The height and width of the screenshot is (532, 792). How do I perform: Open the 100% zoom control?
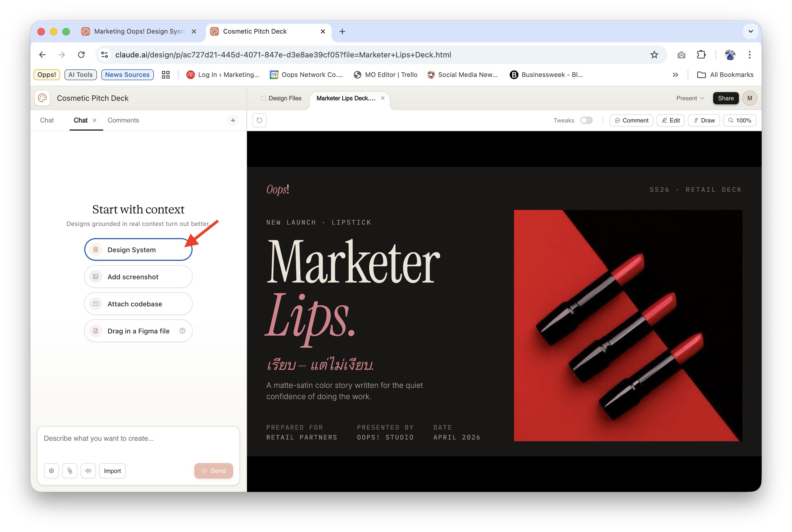(x=739, y=120)
